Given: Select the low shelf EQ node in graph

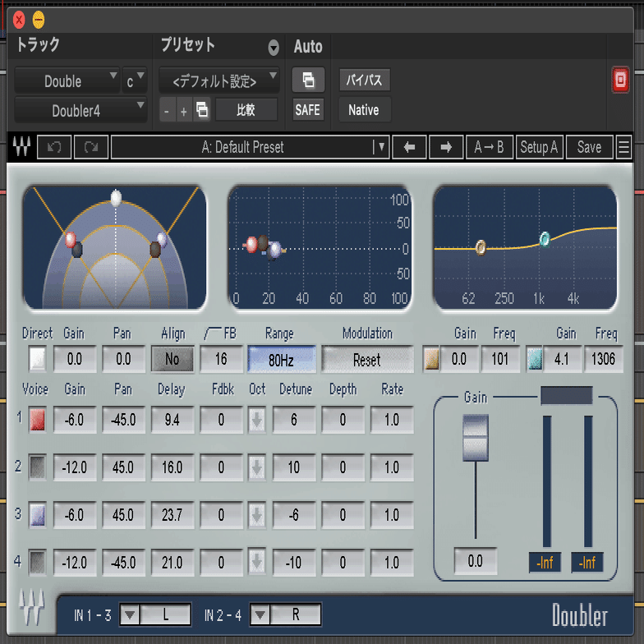Looking at the screenshot, I should pos(481,247).
